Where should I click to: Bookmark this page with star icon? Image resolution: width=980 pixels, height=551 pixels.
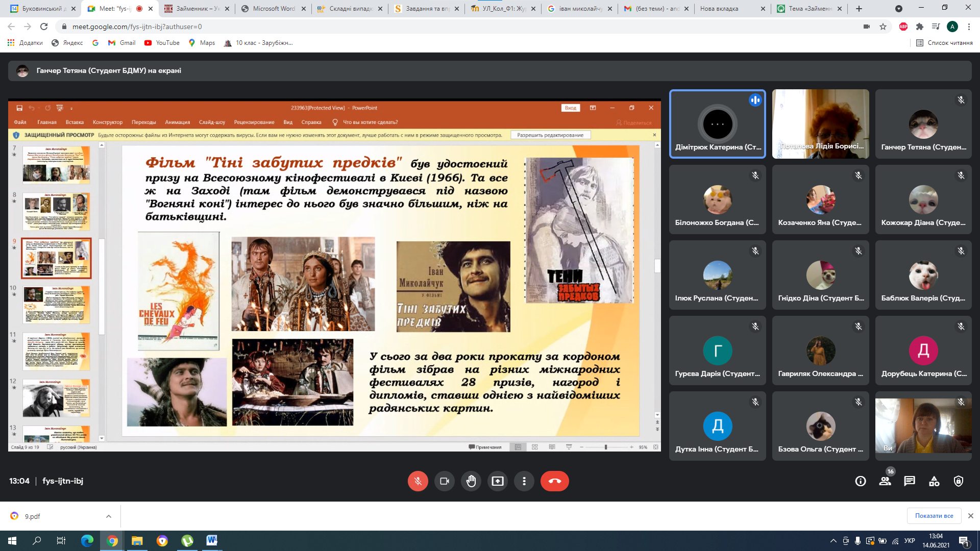[x=883, y=27]
